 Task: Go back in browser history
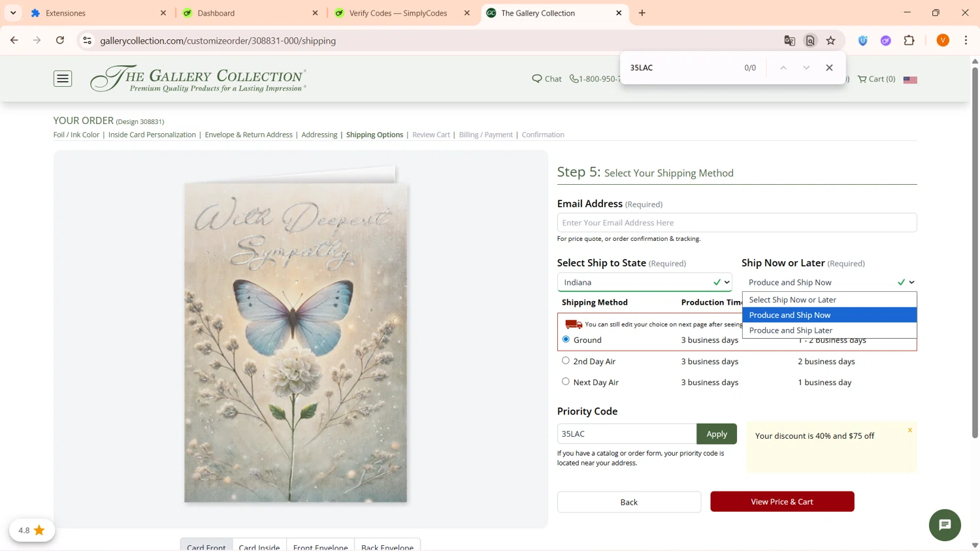(14, 40)
